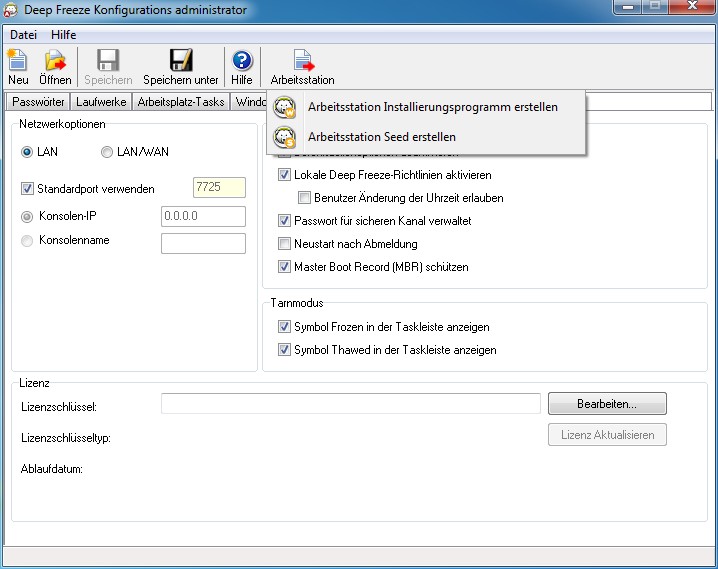
Task: Minimize the Deep Freeze window
Action: [628, 7]
